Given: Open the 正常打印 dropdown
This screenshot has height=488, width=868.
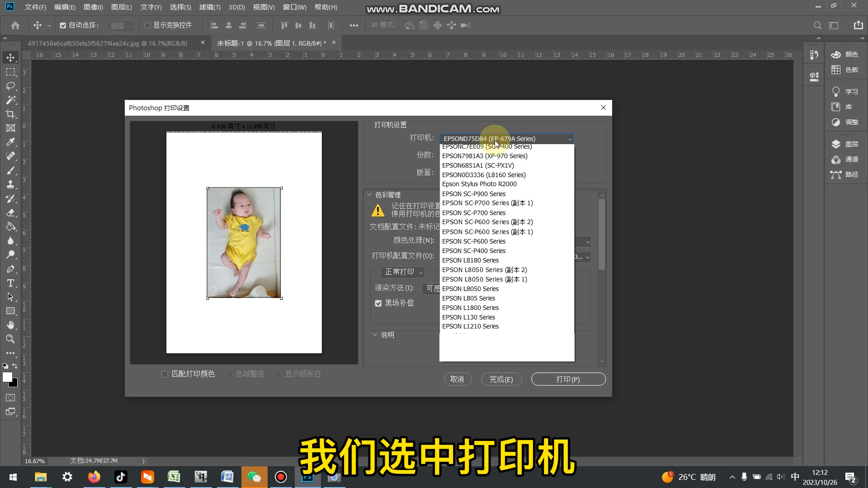Looking at the screenshot, I should click(x=402, y=272).
